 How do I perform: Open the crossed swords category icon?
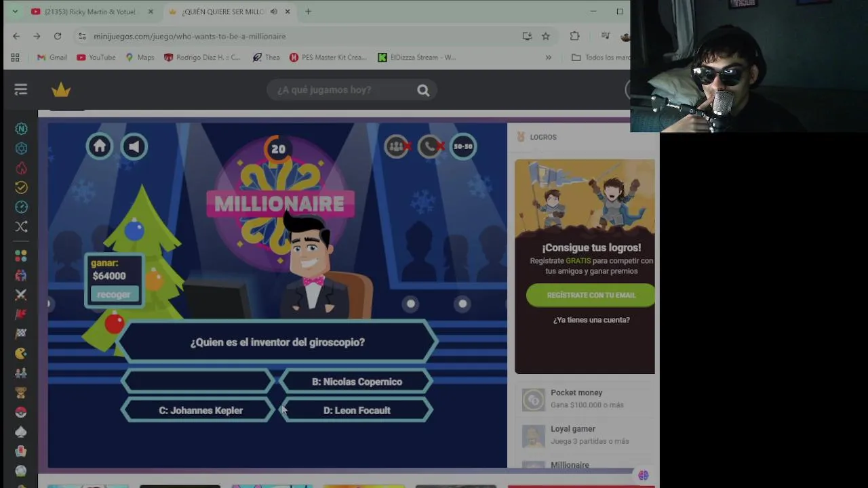pyautogui.click(x=21, y=295)
